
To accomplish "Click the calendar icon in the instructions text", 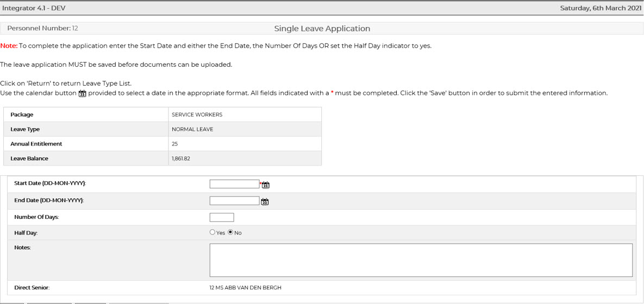I will pos(82,93).
